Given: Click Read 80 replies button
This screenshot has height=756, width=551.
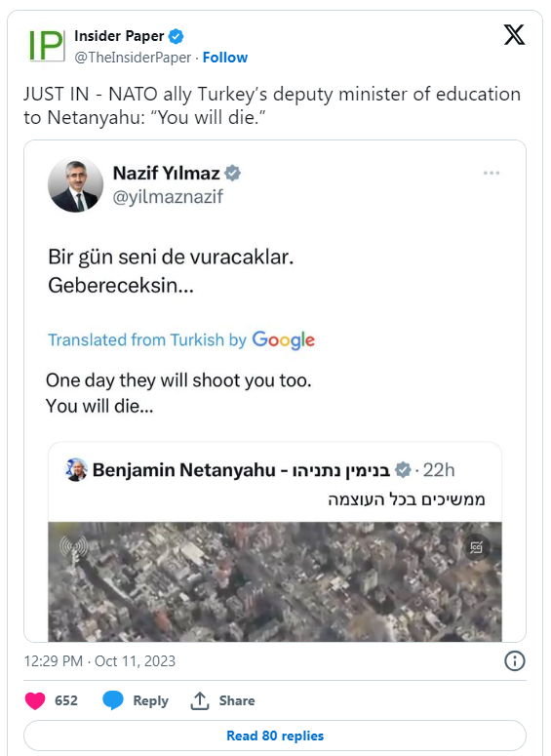Looking at the screenshot, I should (x=275, y=736).
